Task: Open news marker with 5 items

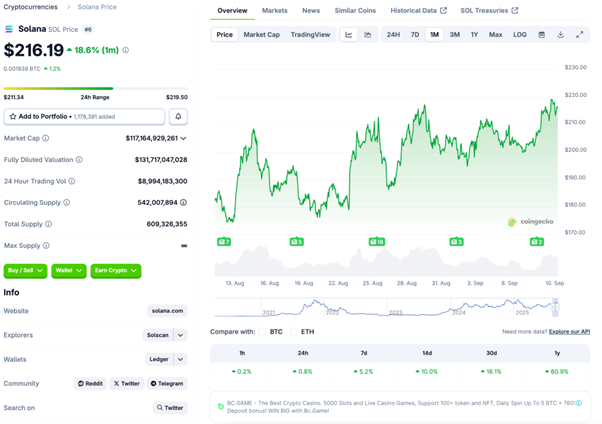Action: [296, 242]
